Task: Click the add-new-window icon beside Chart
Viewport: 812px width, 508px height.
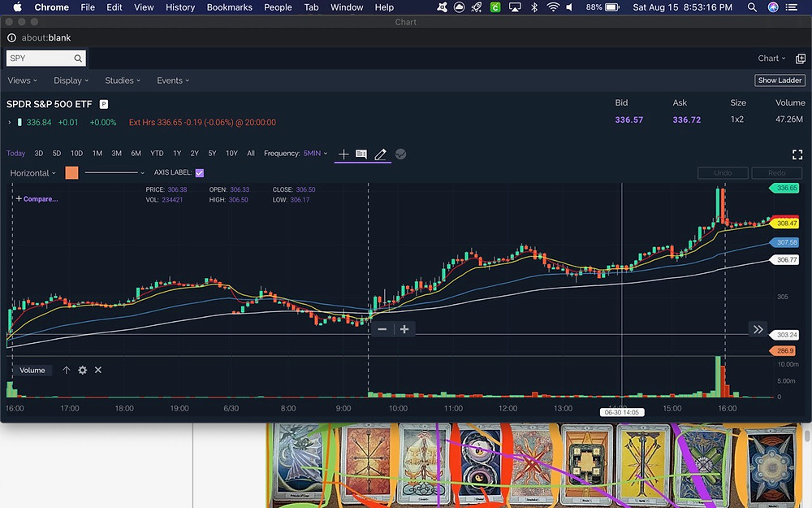Action: [x=800, y=59]
